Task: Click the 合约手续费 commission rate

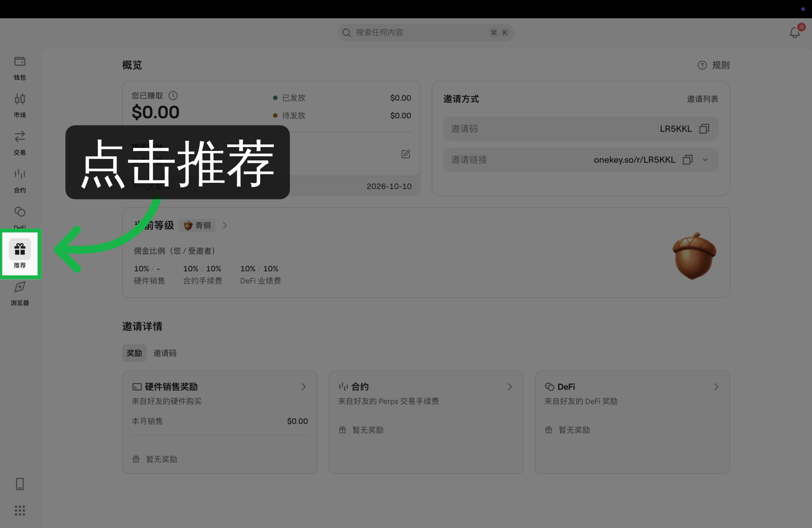Action: [x=203, y=269]
